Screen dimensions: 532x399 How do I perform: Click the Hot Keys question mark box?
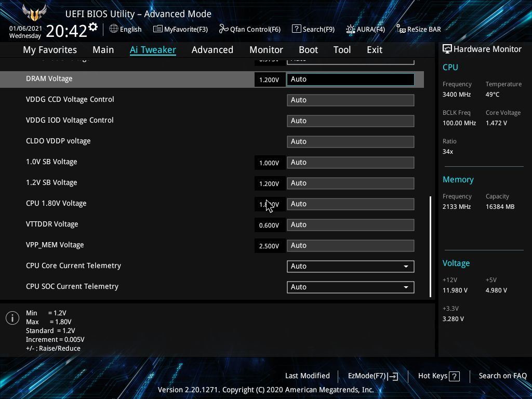point(454,376)
